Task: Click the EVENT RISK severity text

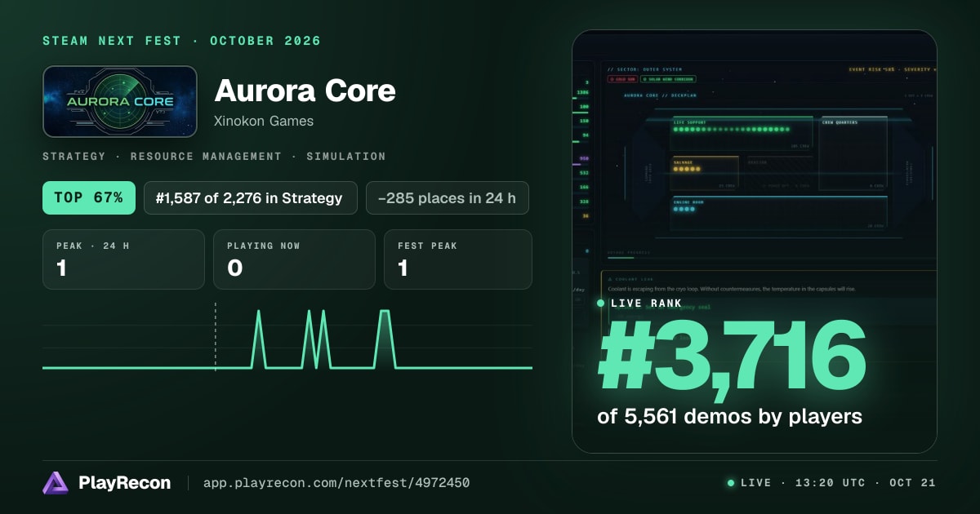Action: (x=893, y=69)
